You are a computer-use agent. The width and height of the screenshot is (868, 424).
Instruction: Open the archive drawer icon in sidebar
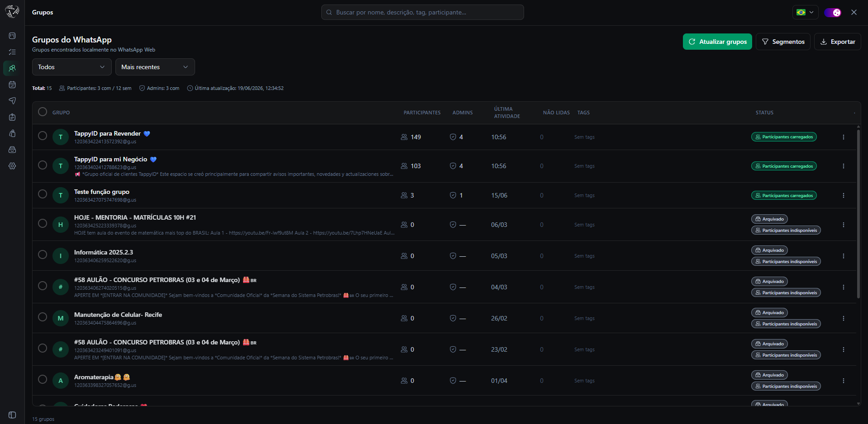tap(12, 150)
